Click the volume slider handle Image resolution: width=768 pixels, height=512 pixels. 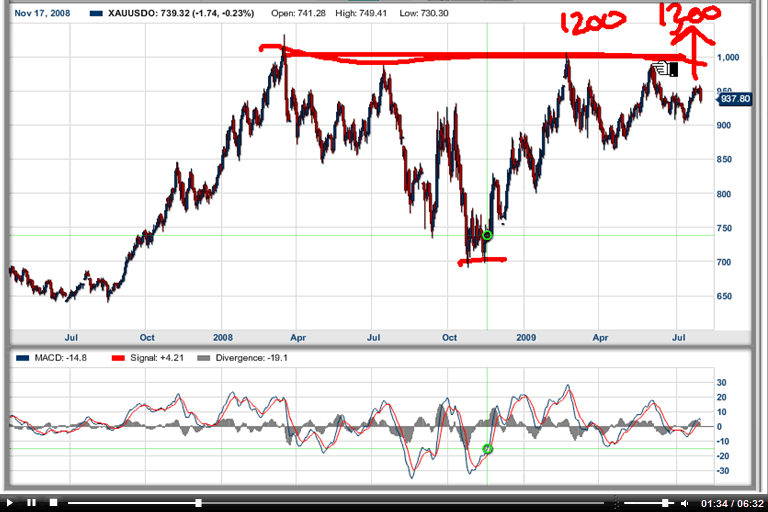pyautogui.click(x=665, y=503)
